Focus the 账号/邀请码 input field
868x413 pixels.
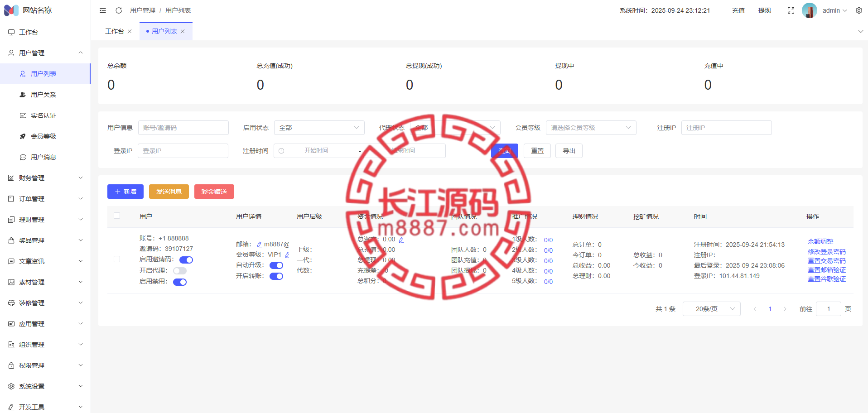(183, 128)
